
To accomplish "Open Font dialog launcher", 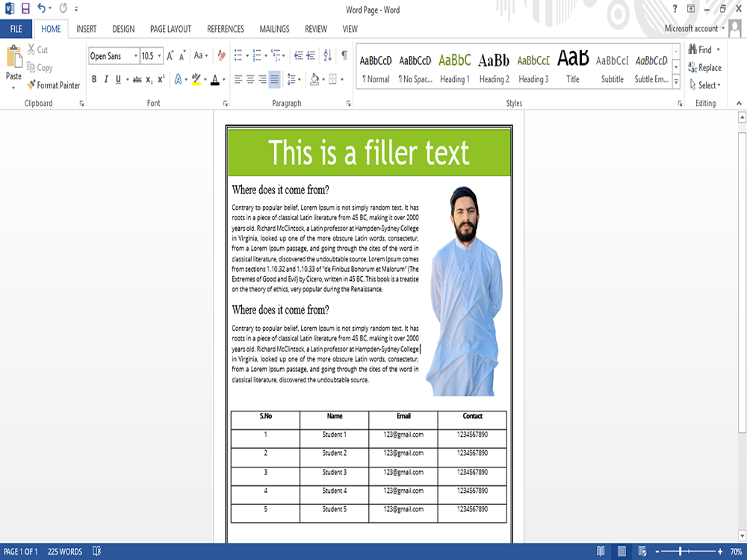I will (226, 103).
